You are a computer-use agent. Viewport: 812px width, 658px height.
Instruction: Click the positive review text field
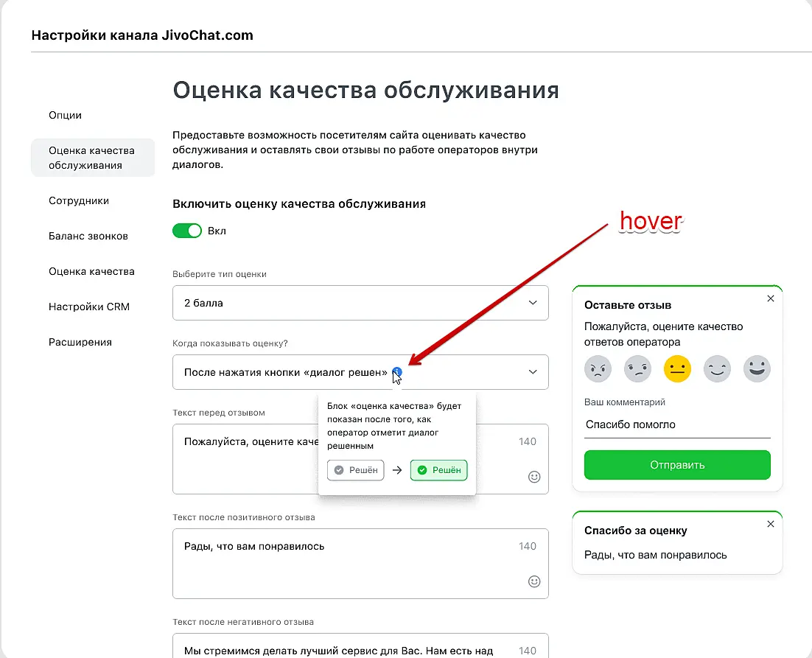coord(360,564)
